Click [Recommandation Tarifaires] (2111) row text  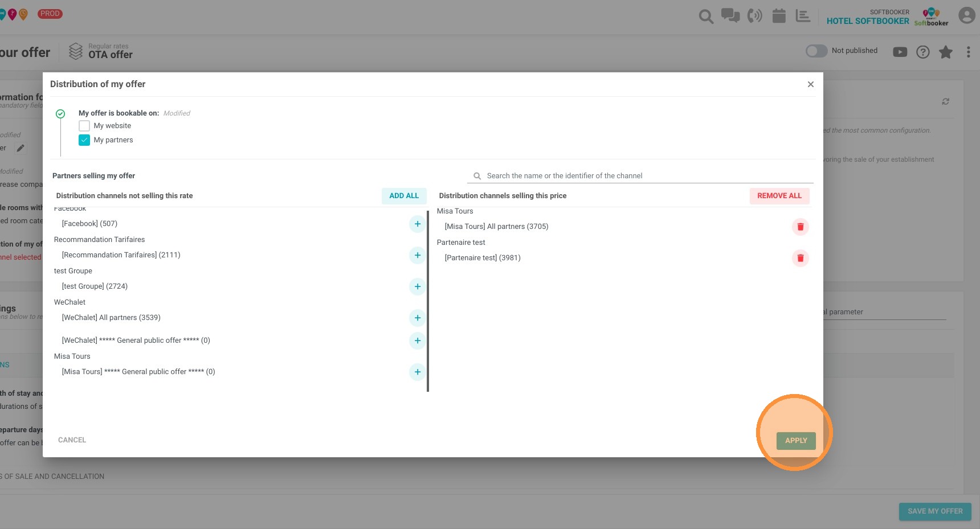tap(121, 255)
